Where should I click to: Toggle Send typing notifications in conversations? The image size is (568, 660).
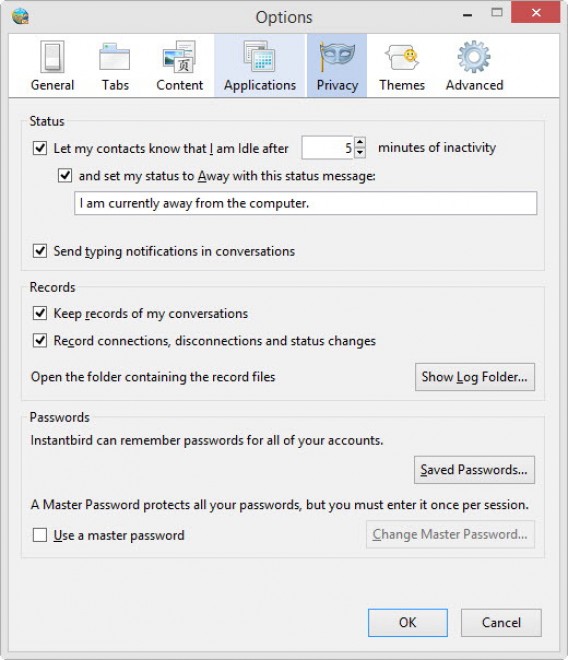[40, 251]
